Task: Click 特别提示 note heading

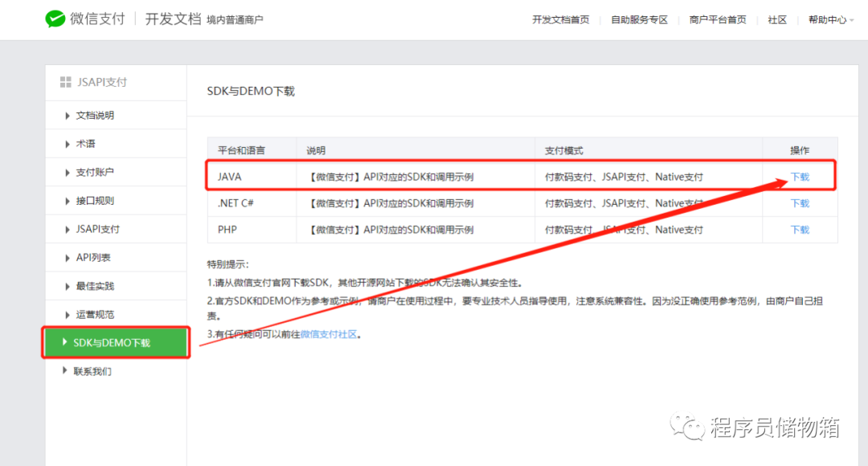Action: click(x=228, y=264)
